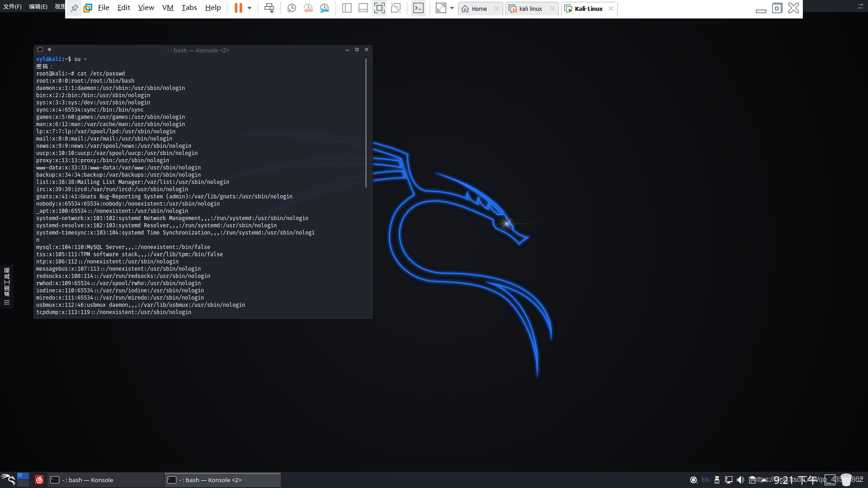Image resolution: width=868 pixels, height=488 pixels.
Task: Minimize the Konsole <2> window
Action: pos(347,50)
